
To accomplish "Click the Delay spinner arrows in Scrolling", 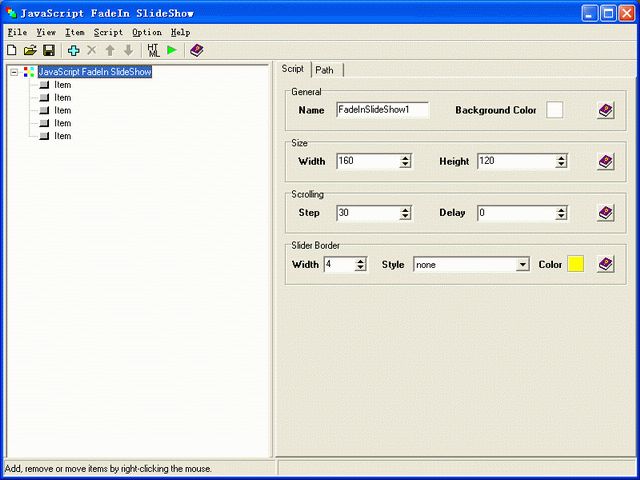I will click(561, 213).
